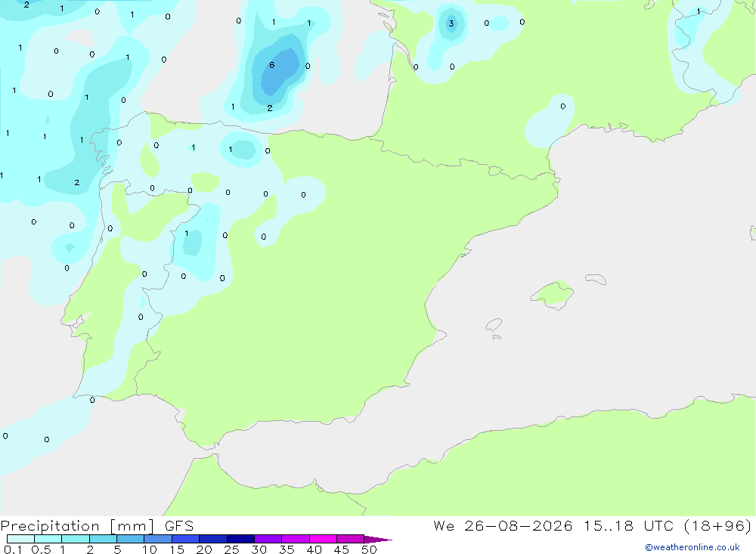
Task: Click the legend label '35'
Action: pyautogui.click(x=287, y=549)
